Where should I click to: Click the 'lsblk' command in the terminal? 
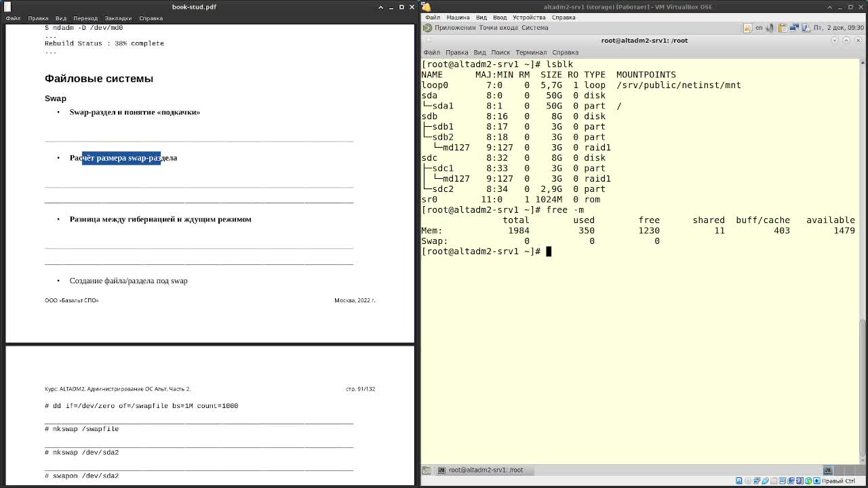pyautogui.click(x=559, y=64)
